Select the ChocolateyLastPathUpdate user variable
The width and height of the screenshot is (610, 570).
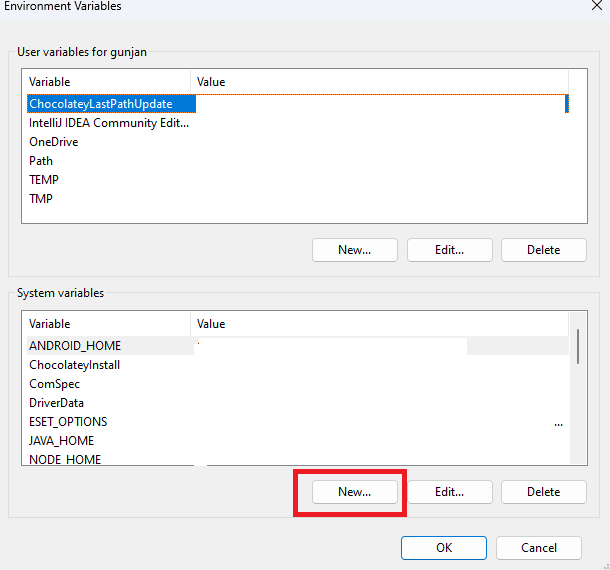click(x=298, y=104)
